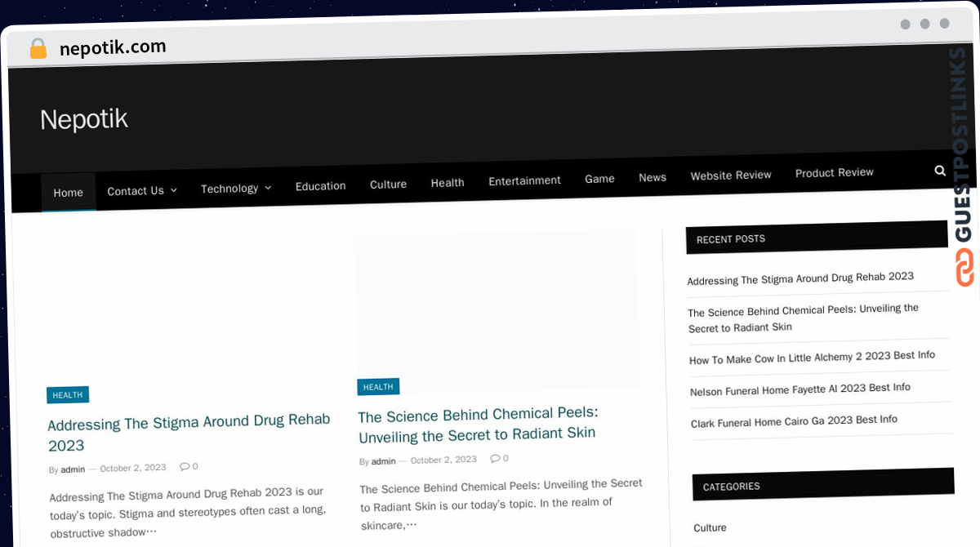The width and height of the screenshot is (980, 547).
Task: Click the Chemical Peels post thumbnail image
Action: 497,310
